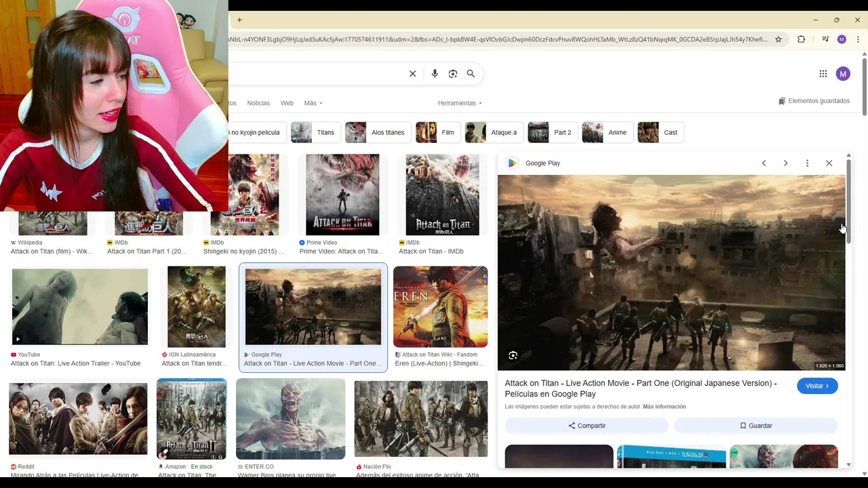Switch to the Noticias tab
This screenshot has height=488, width=868.
pyautogui.click(x=258, y=103)
